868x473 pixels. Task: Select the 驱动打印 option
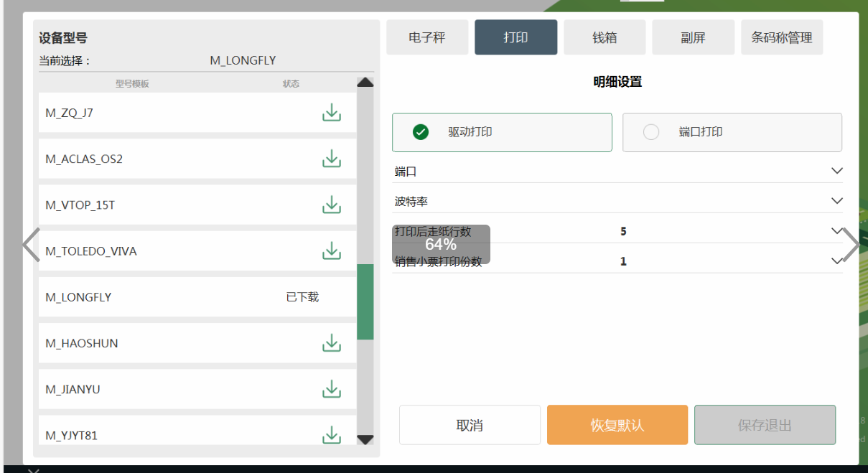[x=502, y=132]
